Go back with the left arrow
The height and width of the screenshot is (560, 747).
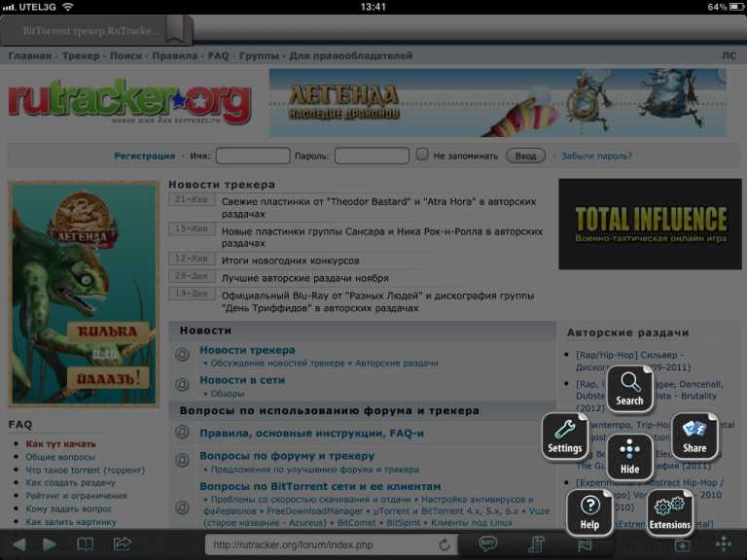point(19,544)
